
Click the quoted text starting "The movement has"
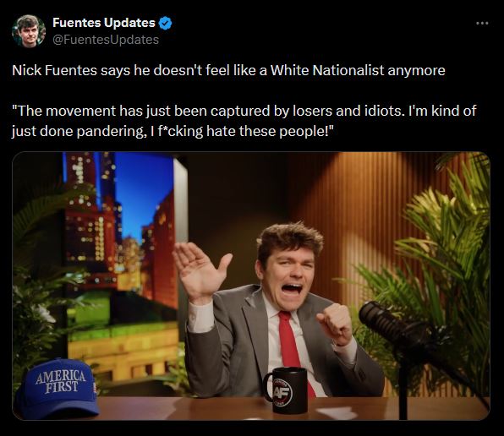pos(244,121)
